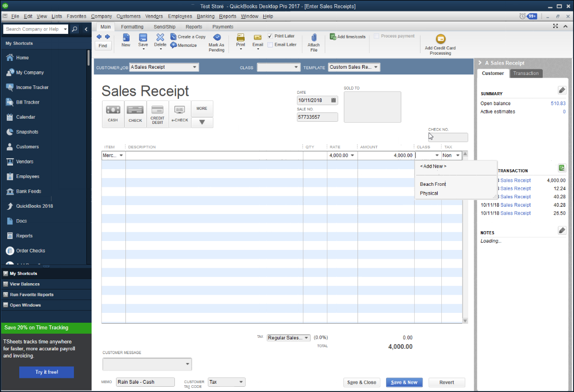Image resolution: width=574 pixels, height=392 pixels.
Task: Open line Tax code dropdown arrow
Action: pyautogui.click(x=457, y=155)
